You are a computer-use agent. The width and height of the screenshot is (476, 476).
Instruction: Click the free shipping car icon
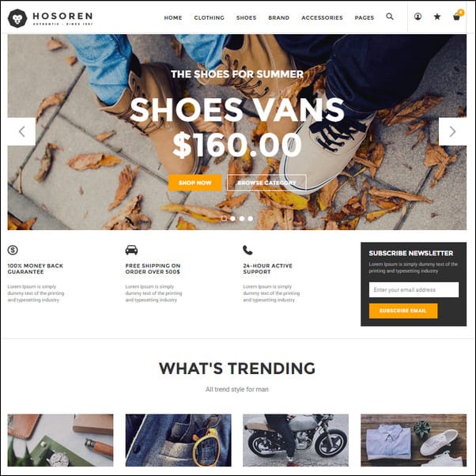pos(131,250)
